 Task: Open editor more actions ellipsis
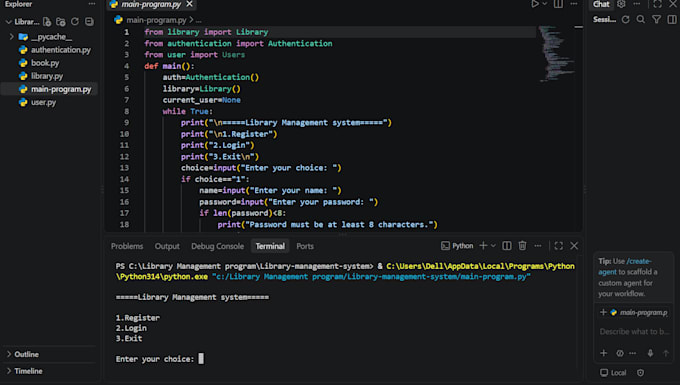[x=574, y=4]
